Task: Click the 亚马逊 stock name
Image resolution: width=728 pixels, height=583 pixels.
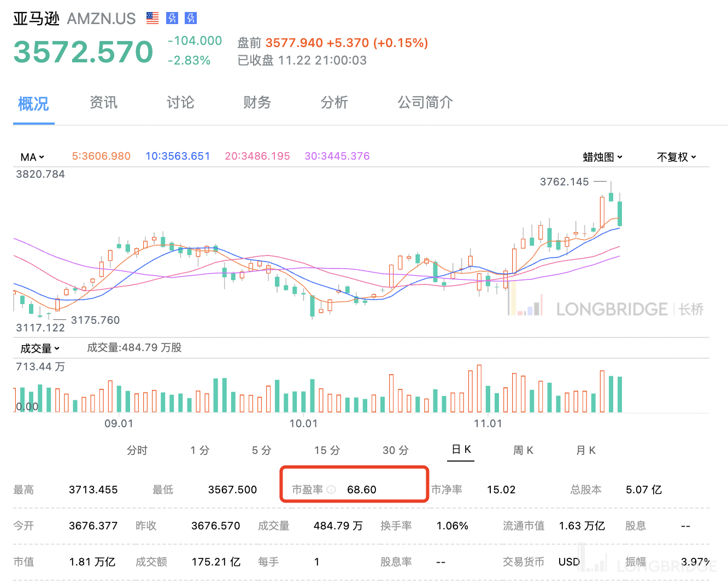Action: tap(36, 19)
